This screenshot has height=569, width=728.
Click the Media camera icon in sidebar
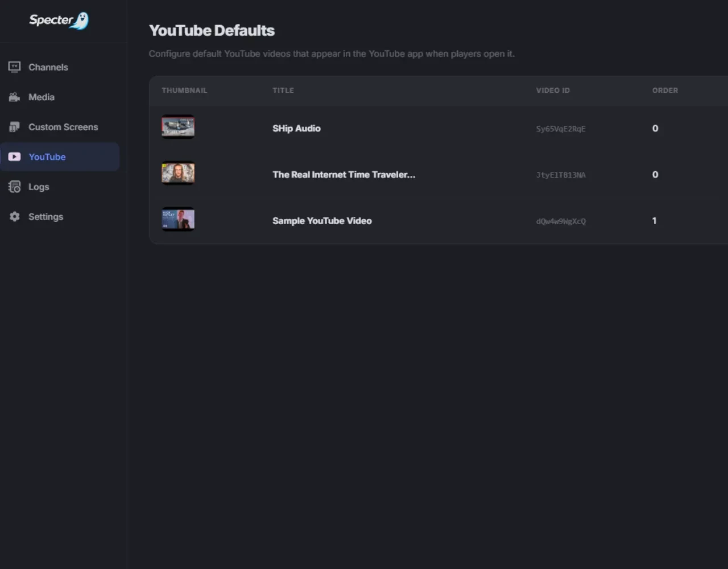click(14, 97)
